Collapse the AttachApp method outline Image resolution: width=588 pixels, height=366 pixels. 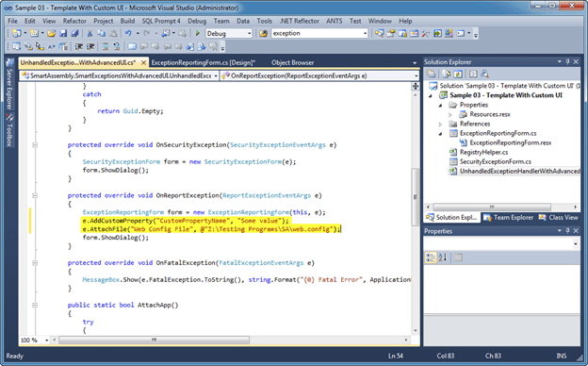[x=35, y=306]
